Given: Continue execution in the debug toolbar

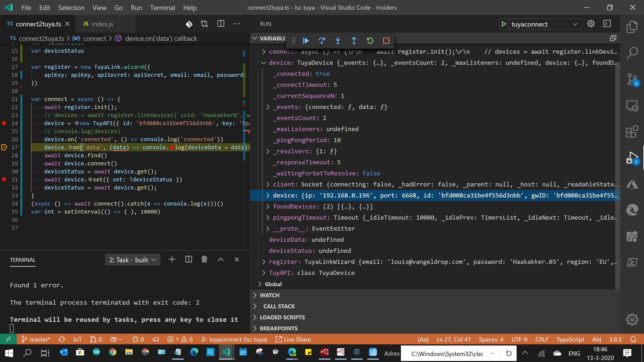Looking at the screenshot, I should [x=306, y=40].
